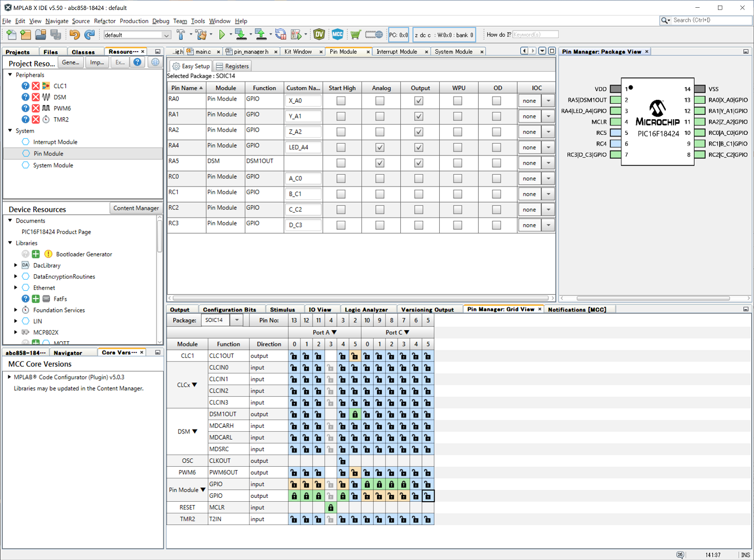Toggle the WPU checkbox for RA2
The width and height of the screenshot is (754, 560).
(458, 132)
